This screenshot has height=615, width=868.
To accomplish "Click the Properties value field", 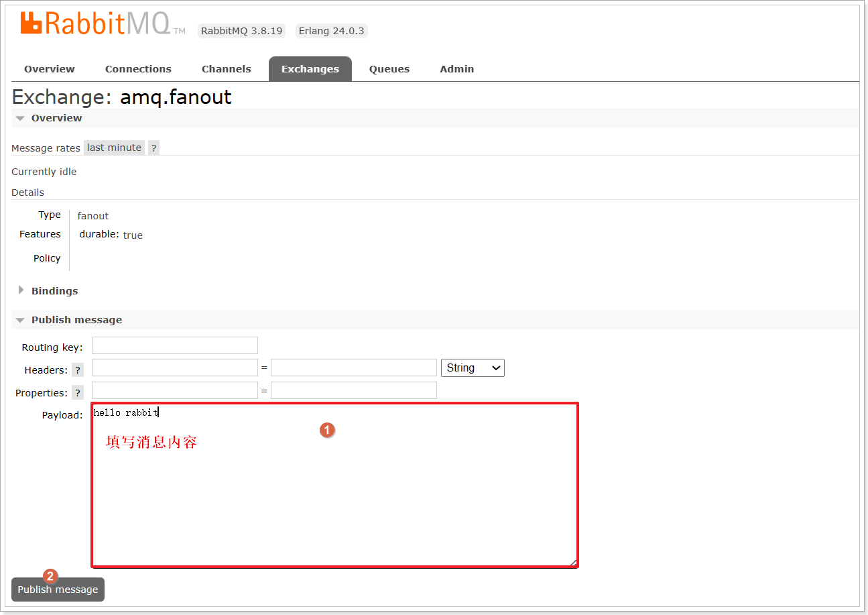I will (354, 390).
